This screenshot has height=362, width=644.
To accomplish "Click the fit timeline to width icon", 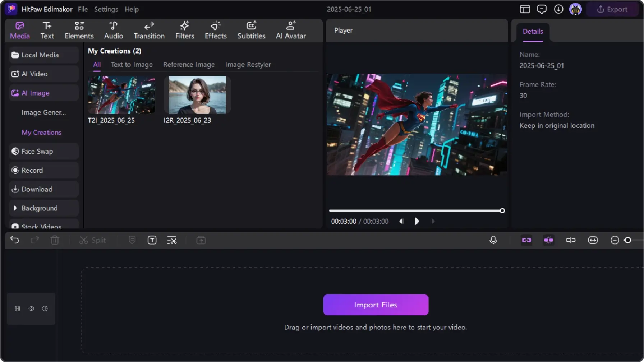I will pyautogui.click(x=593, y=240).
